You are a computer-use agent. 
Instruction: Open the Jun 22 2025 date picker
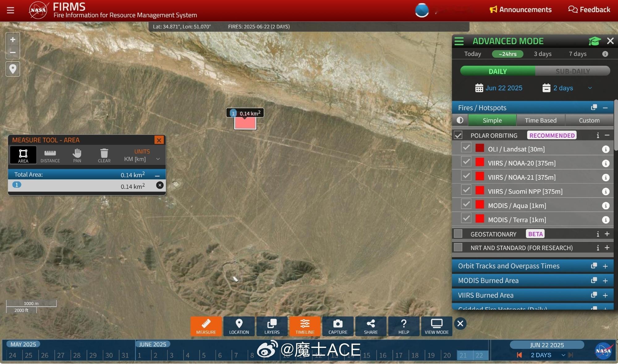click(499, 88)
